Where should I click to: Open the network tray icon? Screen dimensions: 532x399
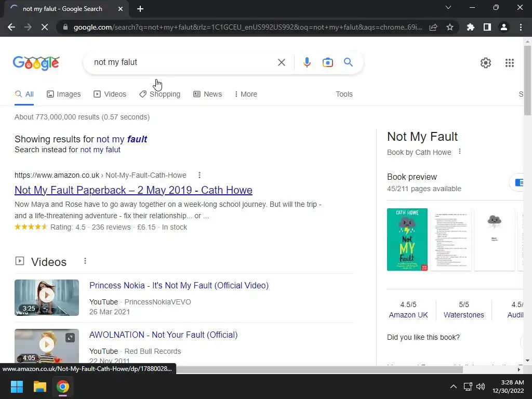468,387
